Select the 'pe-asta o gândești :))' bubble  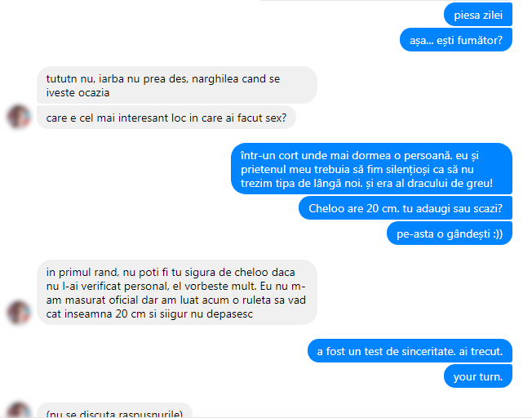tap(450, 233)
